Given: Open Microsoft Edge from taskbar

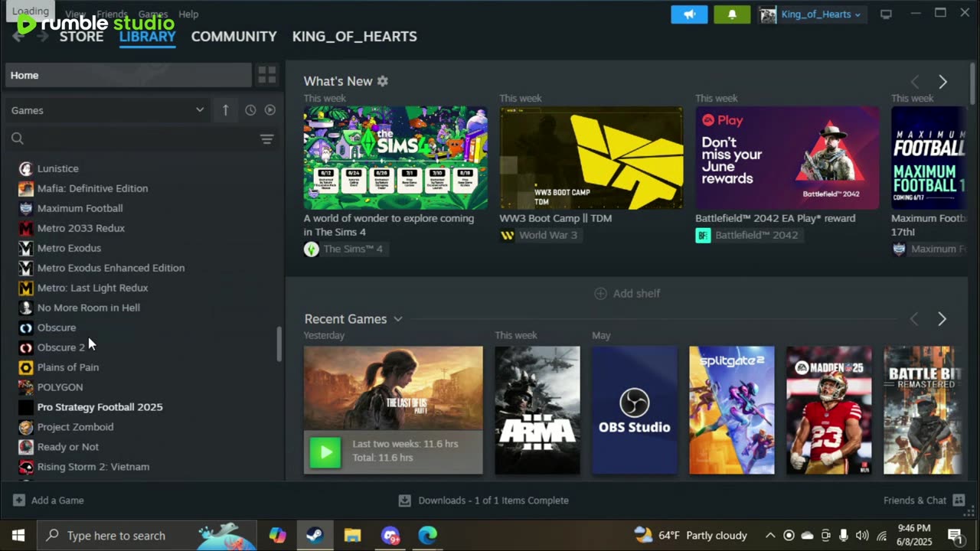Looking at the screenshot, I should coord(427,536).
